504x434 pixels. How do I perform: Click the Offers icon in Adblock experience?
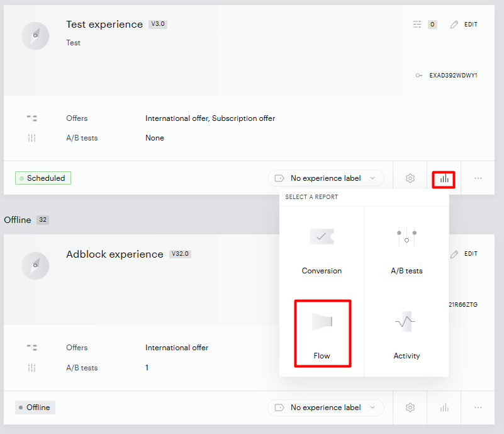(x=32, y=348)
